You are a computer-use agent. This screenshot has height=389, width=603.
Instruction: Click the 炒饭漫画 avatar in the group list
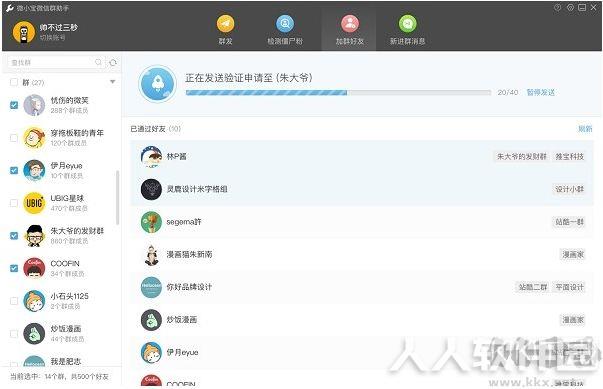pos(34,334)
